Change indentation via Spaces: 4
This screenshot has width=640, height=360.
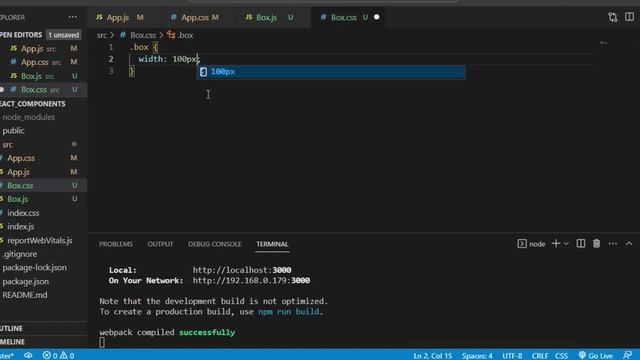(x=477, y=356)
